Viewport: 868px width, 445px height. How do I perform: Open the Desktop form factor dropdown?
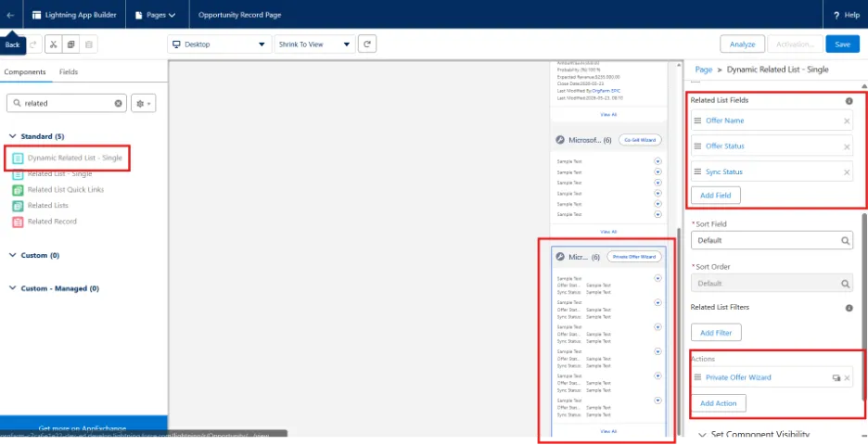coord(219,44)
